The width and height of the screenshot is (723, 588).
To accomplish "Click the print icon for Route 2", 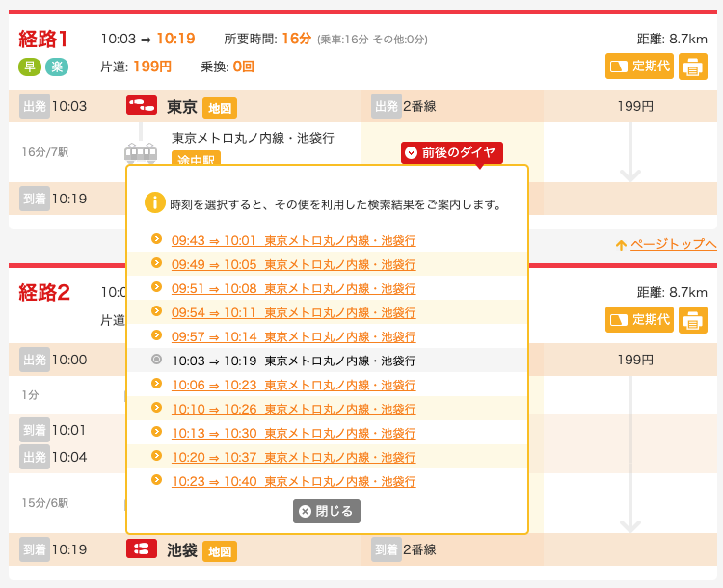I will (x=692, y=320).
